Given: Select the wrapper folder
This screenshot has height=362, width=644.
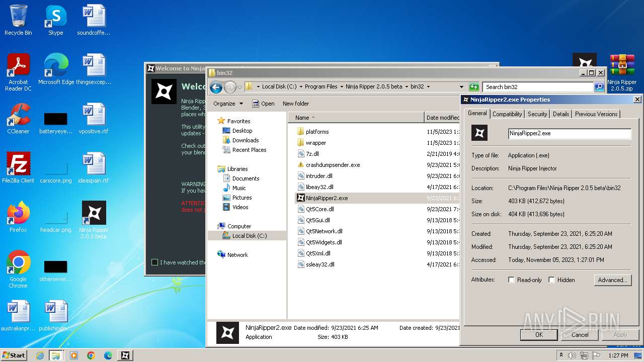Looking at the screenshot, I should point(311,143).
